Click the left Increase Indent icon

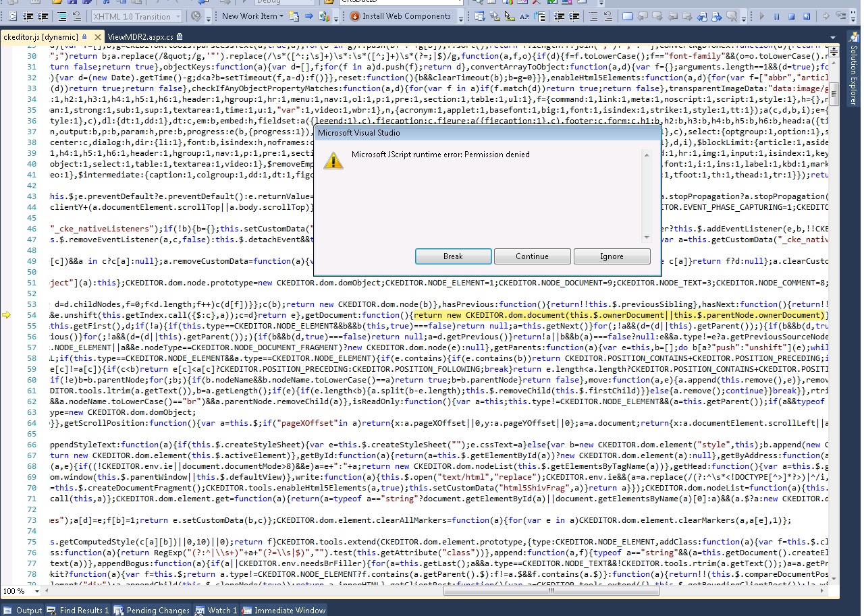click(x=43, y=16)
